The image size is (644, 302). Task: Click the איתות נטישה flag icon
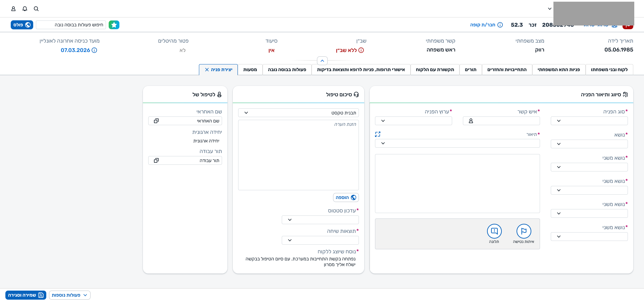524,231
